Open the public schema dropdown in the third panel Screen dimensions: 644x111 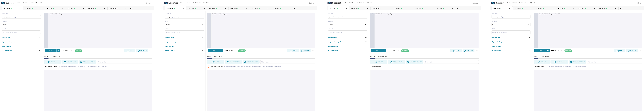[348, 24]
